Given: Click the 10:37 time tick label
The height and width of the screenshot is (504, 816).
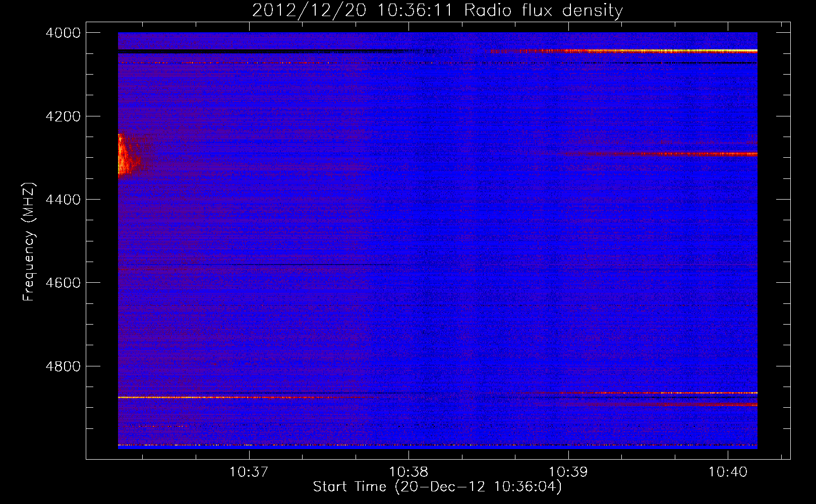Looking at the screenshot, I should [x=249, y=472].
